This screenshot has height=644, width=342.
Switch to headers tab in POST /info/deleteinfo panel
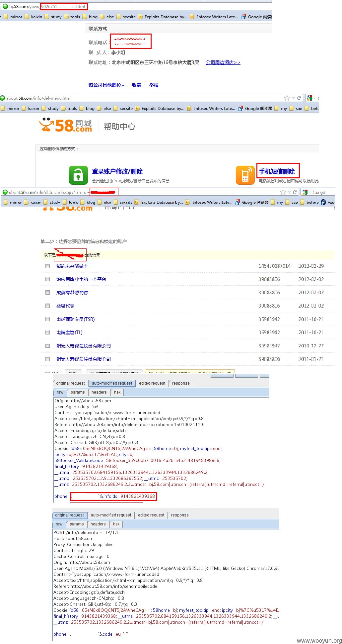click(x=98, y=524)
